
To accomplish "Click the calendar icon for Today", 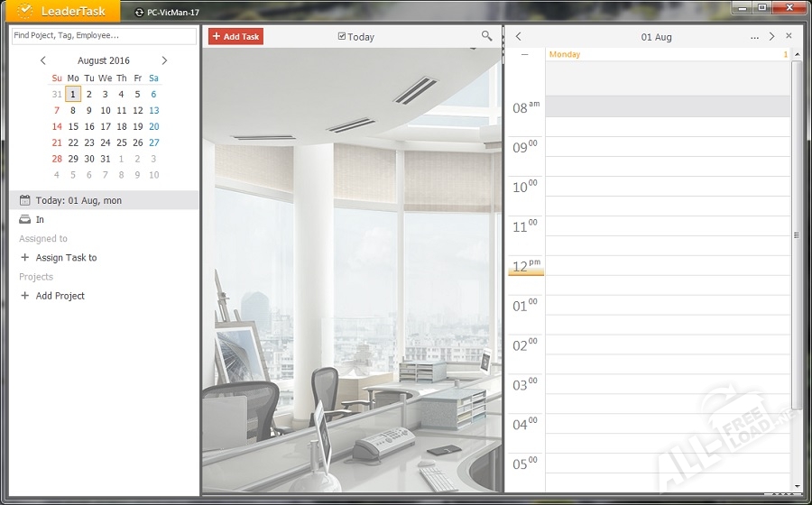I will (25, 200).
